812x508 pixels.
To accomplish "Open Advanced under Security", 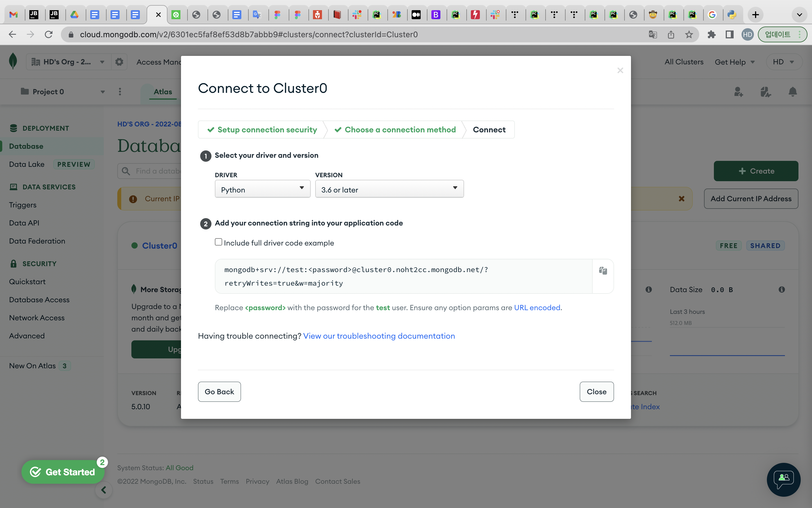I will (27, 336).
